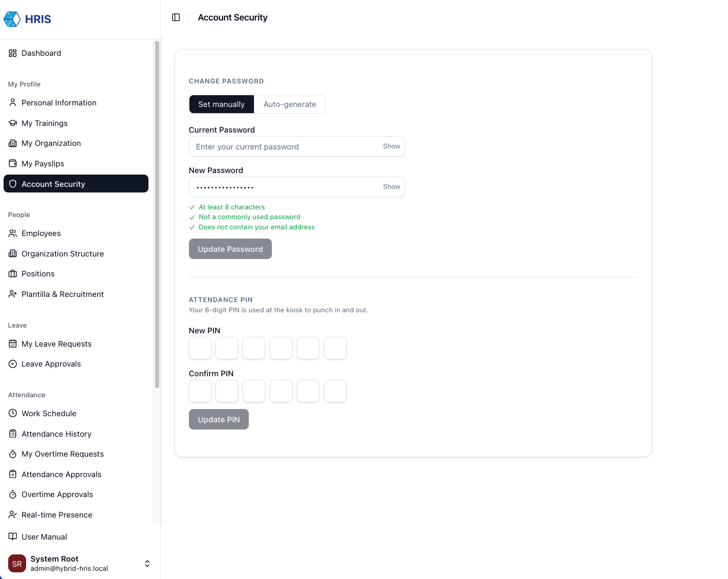This screenshot has width=728, height=579.
Task: Click the User Manual book icon
Action: coord(13,537)
